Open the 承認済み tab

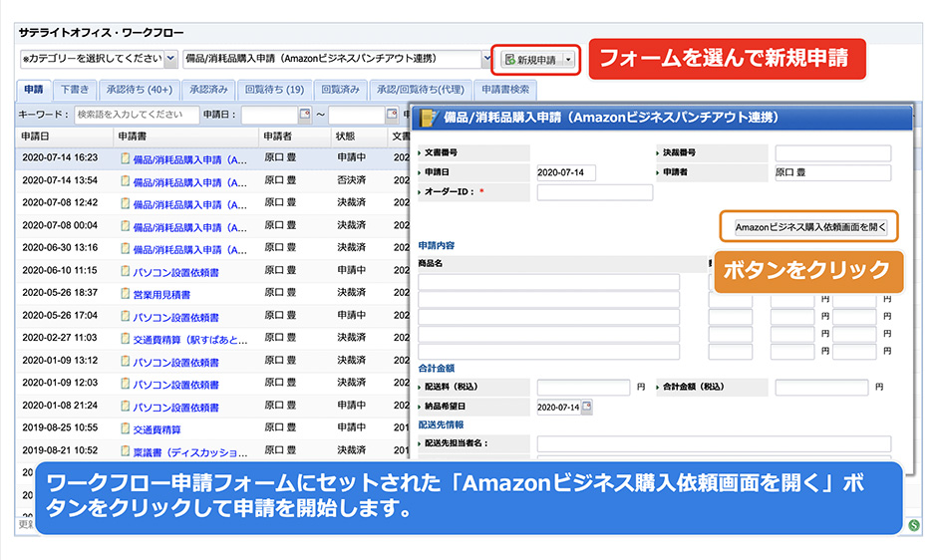click(x=208, y=90)
